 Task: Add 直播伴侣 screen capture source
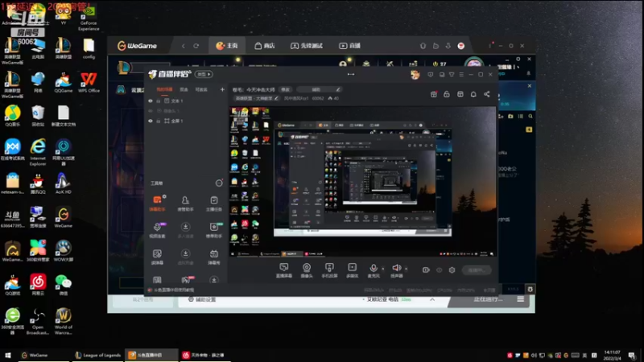284,270
